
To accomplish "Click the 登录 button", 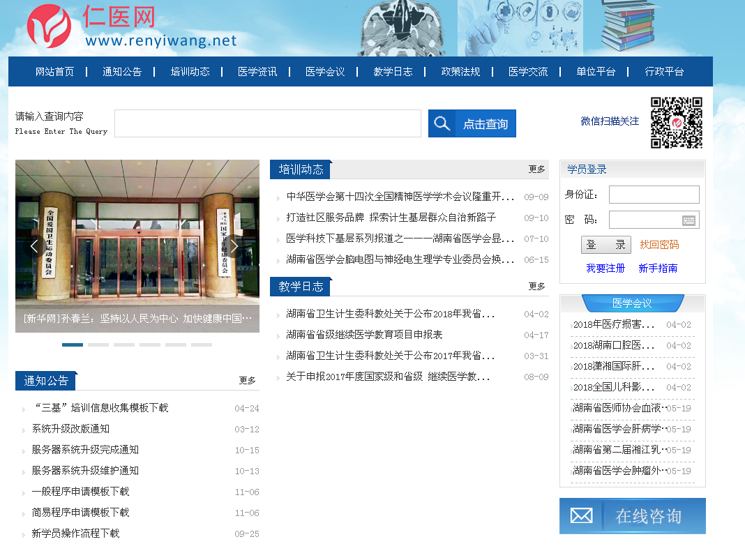I will [605, 245].
